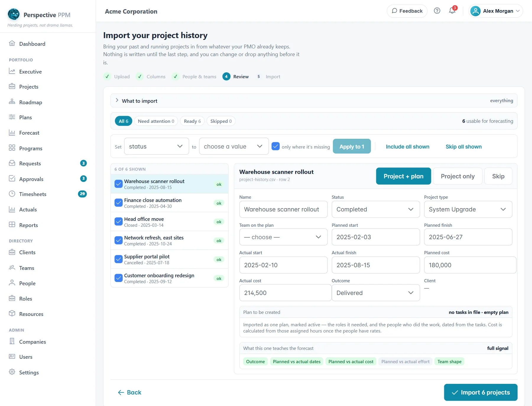The width and height of the screenshot is (532, 406).
Task: Click the Teams group icon
Action: tap(12, 268)
